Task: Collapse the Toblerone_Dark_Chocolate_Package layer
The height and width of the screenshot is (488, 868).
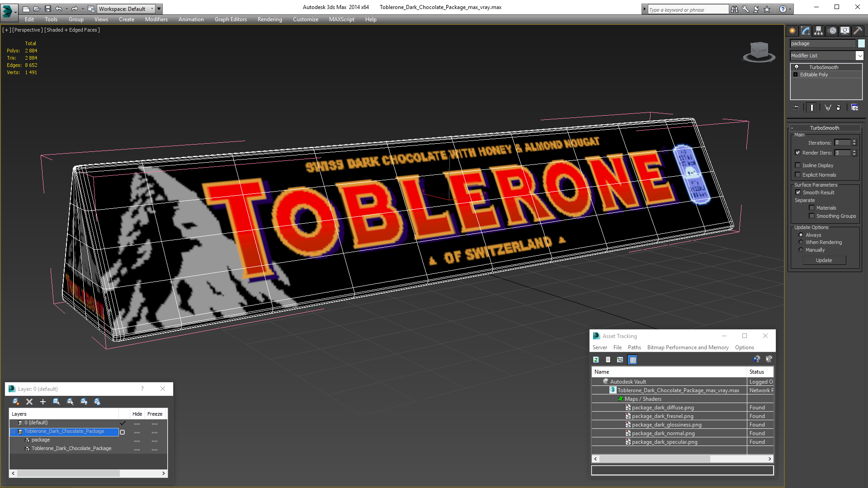Action: tap(14, 432)
